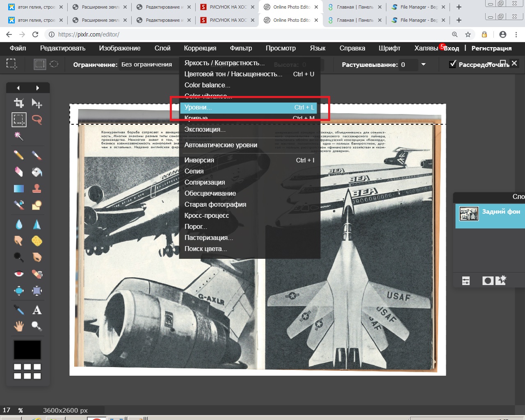Select the Sharpen tool
Screen dimensions: 525x420
point(37,224)
